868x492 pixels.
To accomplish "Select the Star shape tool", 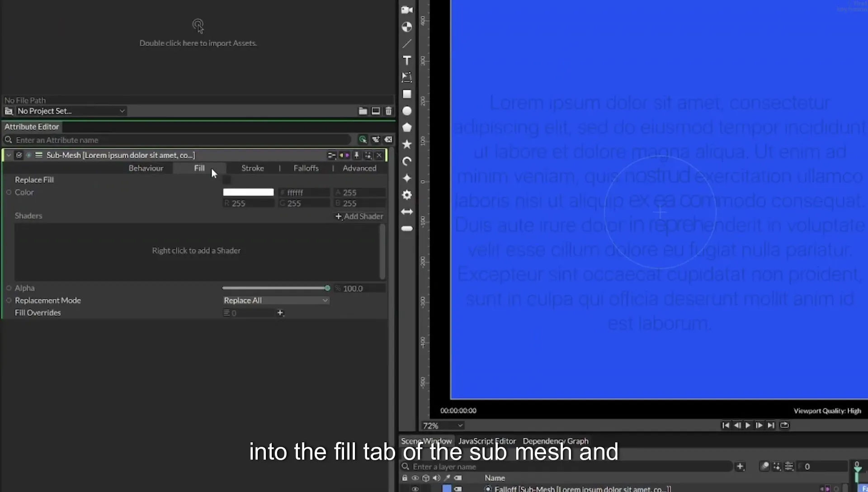I will (x=407, y=144).
